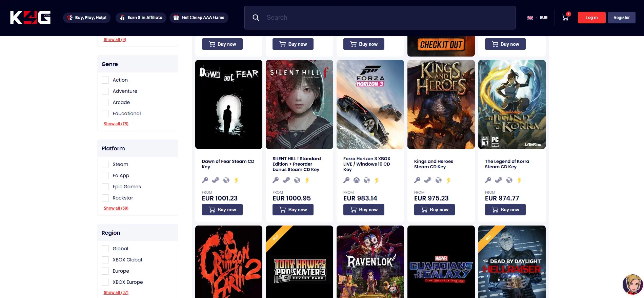Click lightning icon under Forza Horizon 3
The height and width of the screenshot is (298, 644).
(x=377, y=180)
